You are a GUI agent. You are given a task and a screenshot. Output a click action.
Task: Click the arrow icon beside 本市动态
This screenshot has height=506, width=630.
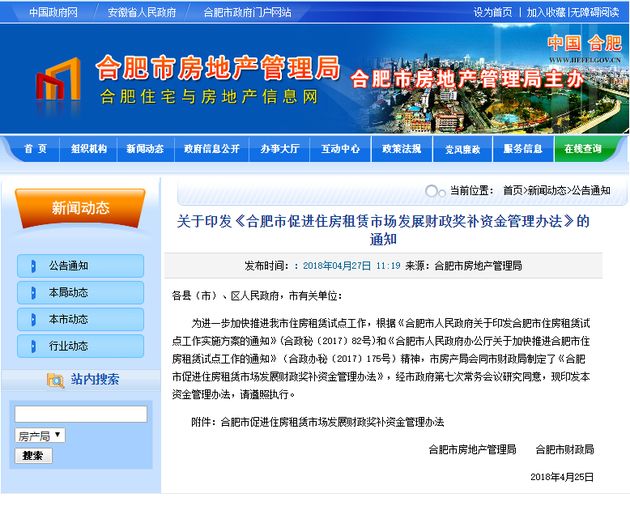click(34, 320)
